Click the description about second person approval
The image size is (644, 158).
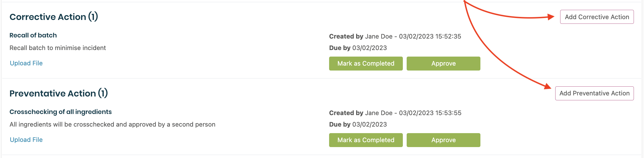(112, 124)
